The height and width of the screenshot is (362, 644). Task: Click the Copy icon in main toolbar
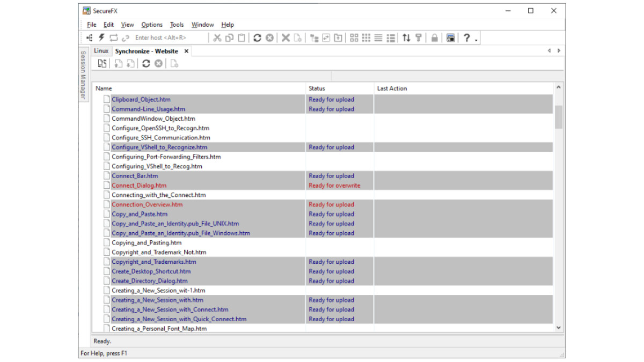(x=229, y=38)
